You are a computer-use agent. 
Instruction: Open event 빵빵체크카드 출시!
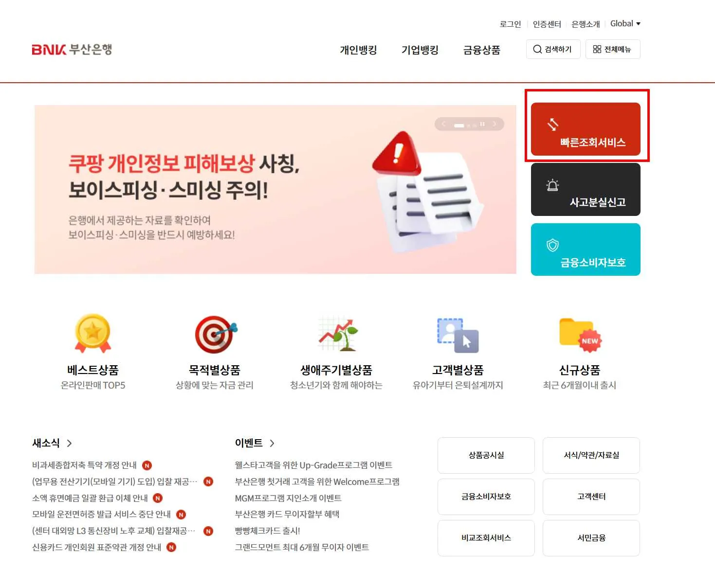[268, 531]
